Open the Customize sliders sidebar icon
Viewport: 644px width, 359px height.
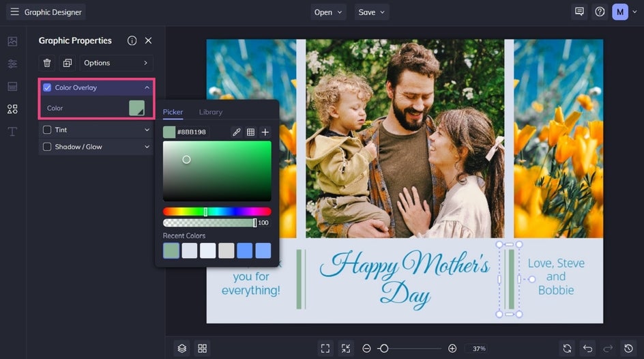click(12, 63)
